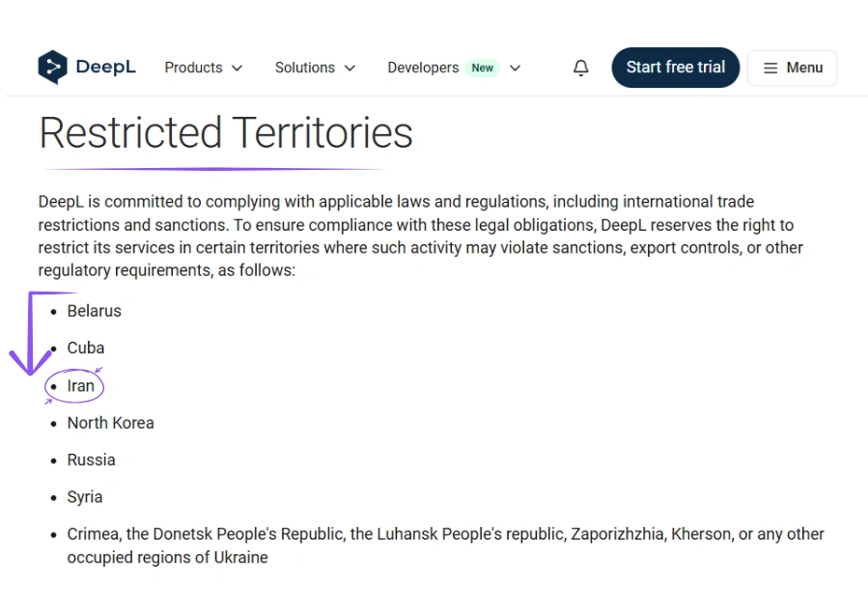Click the Crimea occupied regions list entry
The image size is (868, 613).
pyautogui.click(x=446, y=545)
